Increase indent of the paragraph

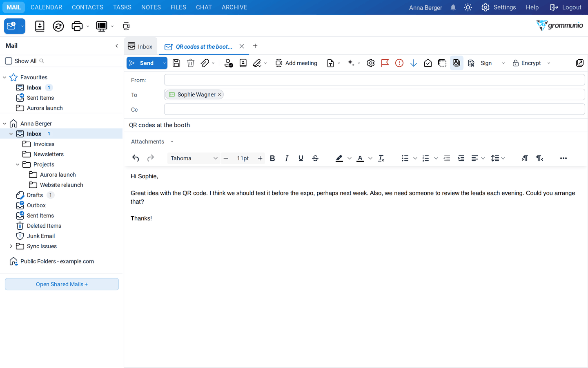(461, 158)
